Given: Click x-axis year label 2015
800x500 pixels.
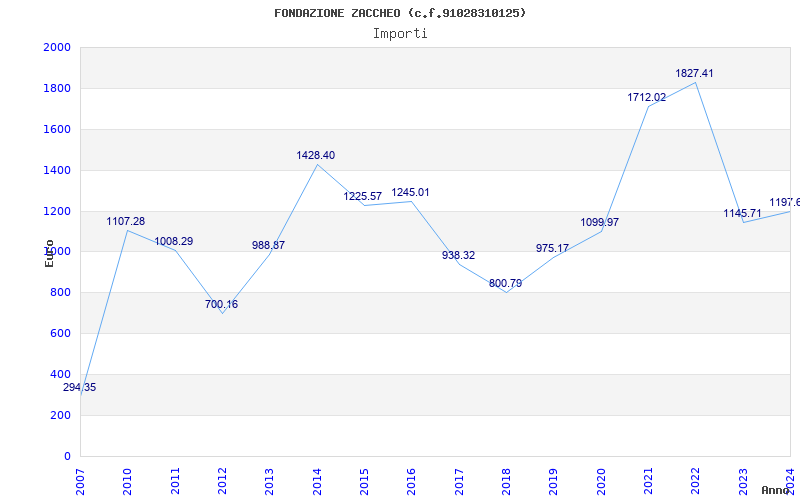Looking at the screenshot, I should tap(364, 482).
